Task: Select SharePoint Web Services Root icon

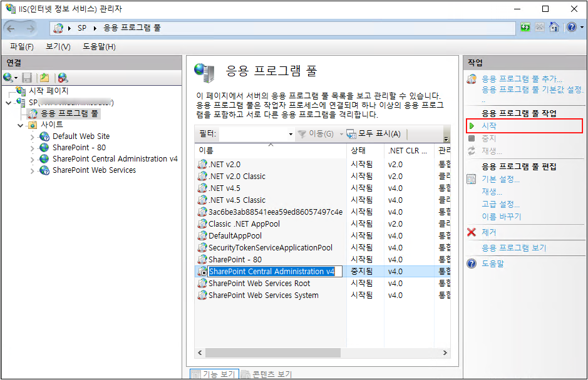Action: pyautogui.click(x=202, y=284)
